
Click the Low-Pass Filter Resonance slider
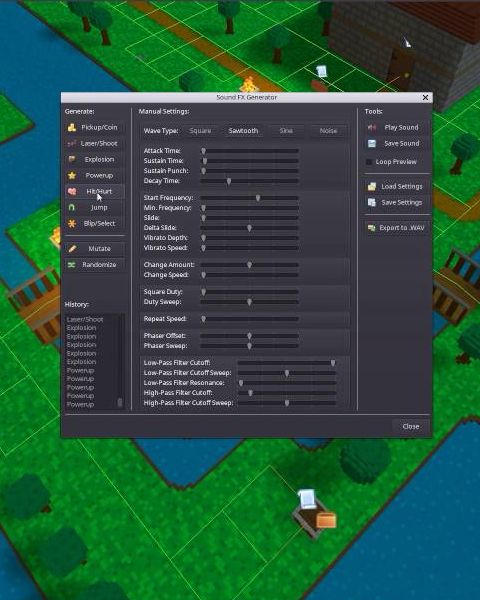coord(287,383)
